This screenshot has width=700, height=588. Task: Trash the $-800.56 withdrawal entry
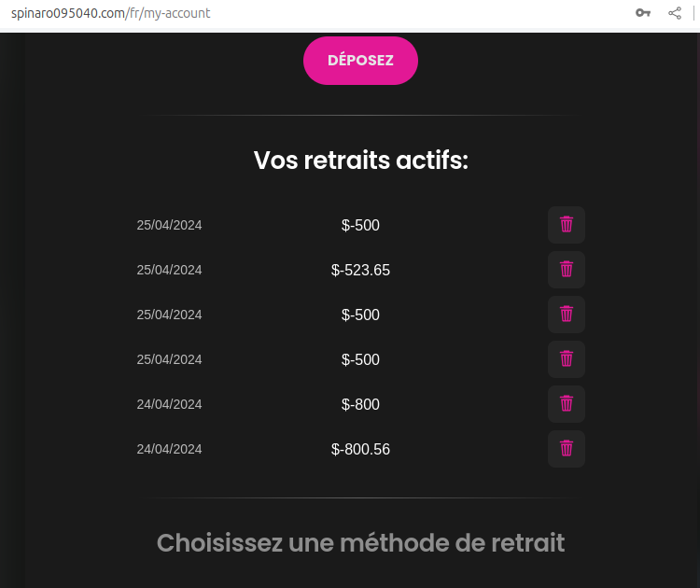[566, 449]
